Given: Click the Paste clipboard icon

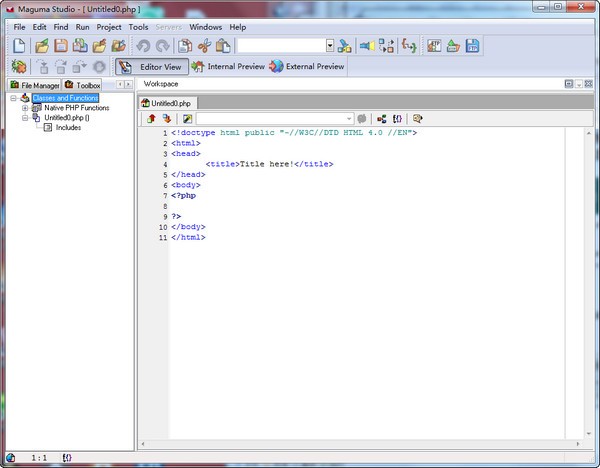Looking at the screenshot, I should [223, 46].
